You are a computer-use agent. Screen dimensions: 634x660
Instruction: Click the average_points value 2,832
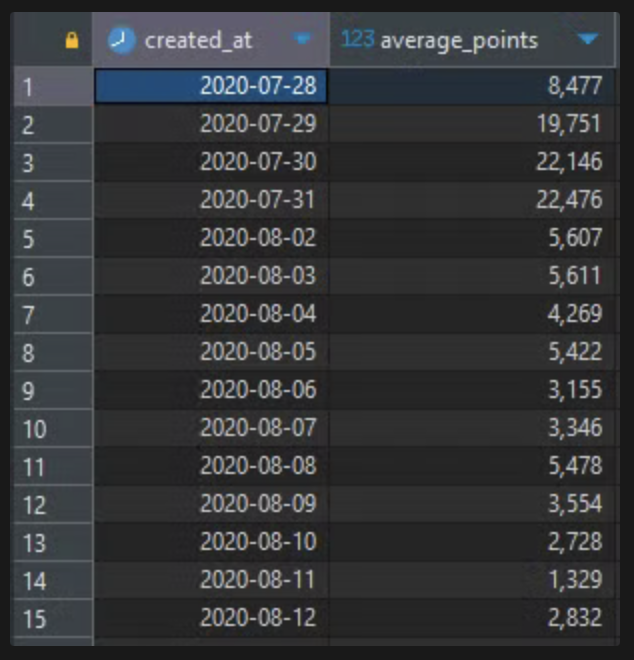pyautogui.click(x=472, y=617)
